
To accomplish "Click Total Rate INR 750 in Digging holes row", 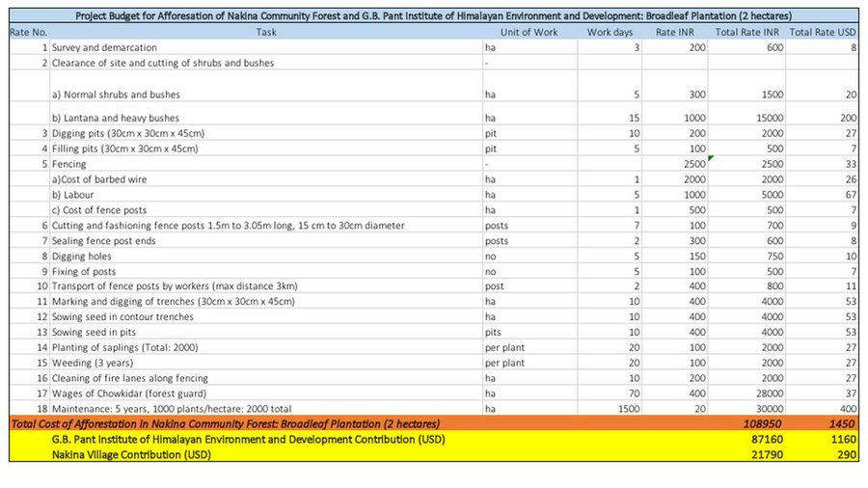I will [775, 257].
